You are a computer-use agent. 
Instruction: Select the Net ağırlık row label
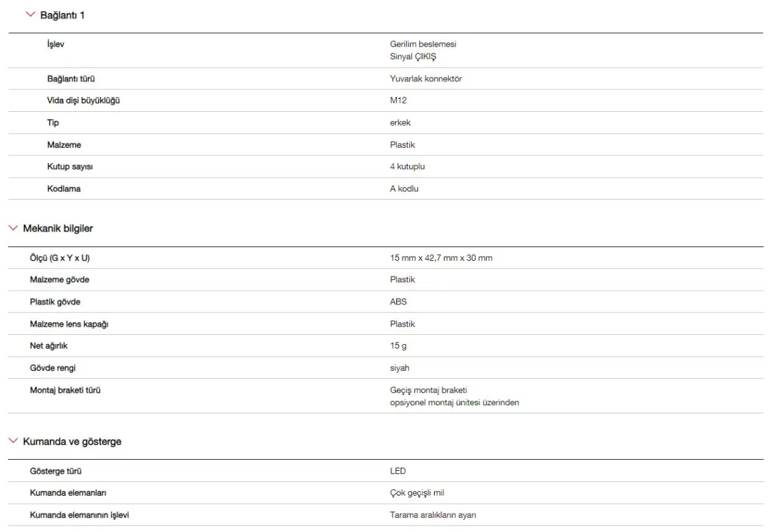tap(49, 346)
